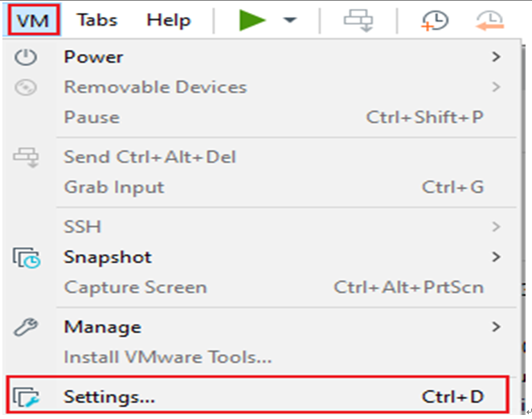Click the green Power On play icon

coord(252,20)
